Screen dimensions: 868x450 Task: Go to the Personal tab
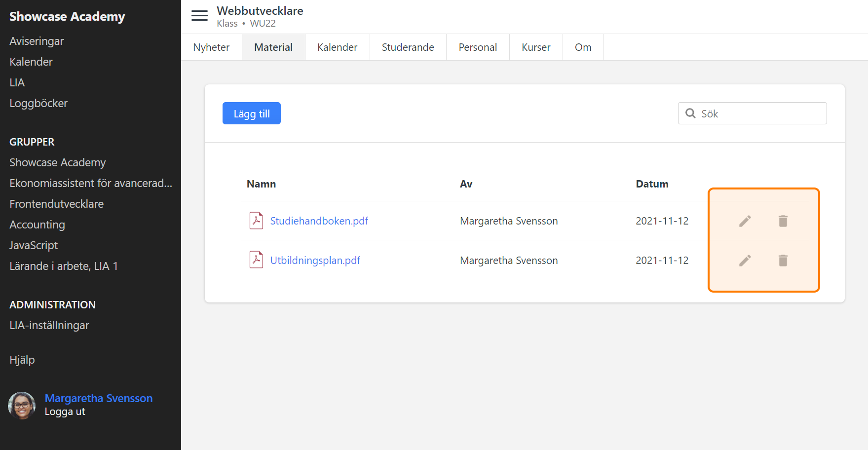click(x=477, y=47)
